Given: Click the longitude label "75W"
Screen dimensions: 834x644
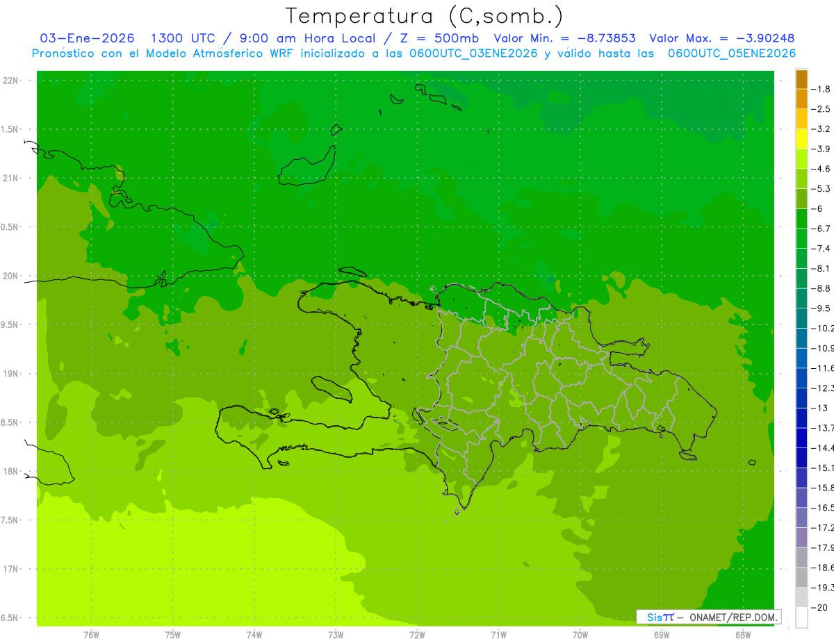Looking at the screenshot, I should (x=173, y=635).
